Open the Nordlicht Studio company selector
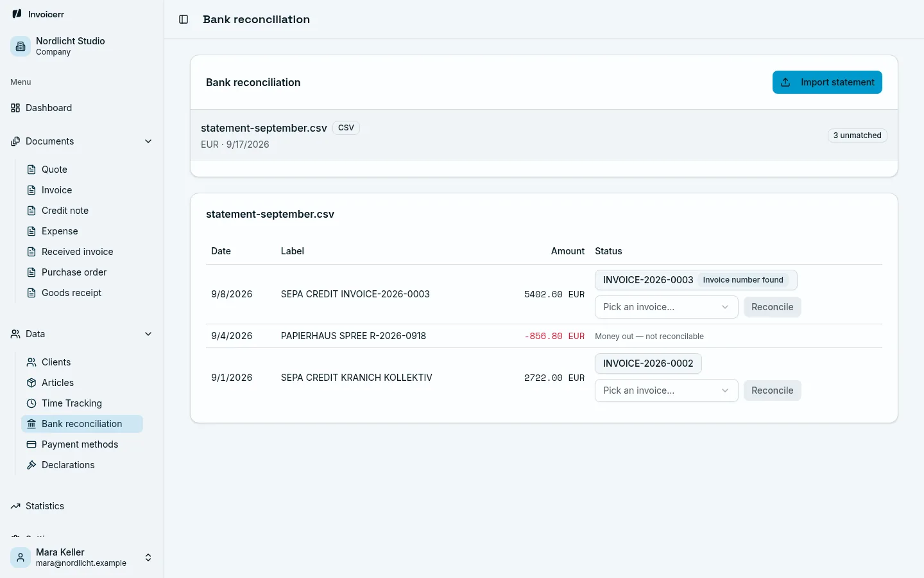The height and width of the screenshot is (578, 924). [x=82, y=46]
